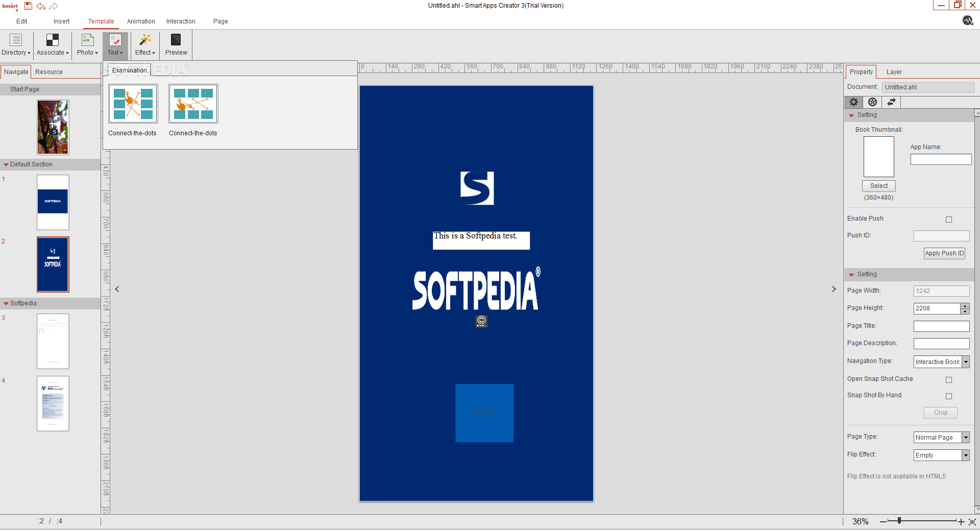The width and height of the screenshot is (980, 531).
Task: Open the Animation menu tab
Action: [141, 21]
